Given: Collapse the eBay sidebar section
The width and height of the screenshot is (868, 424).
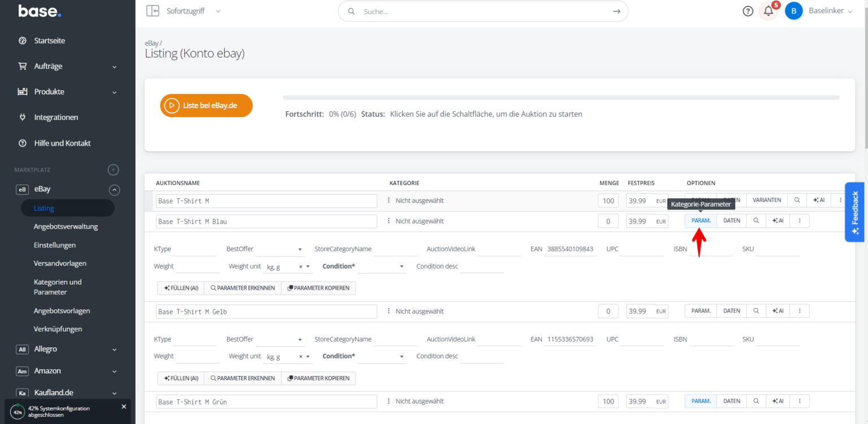Looking at the screenshot, I should [114, 190].
